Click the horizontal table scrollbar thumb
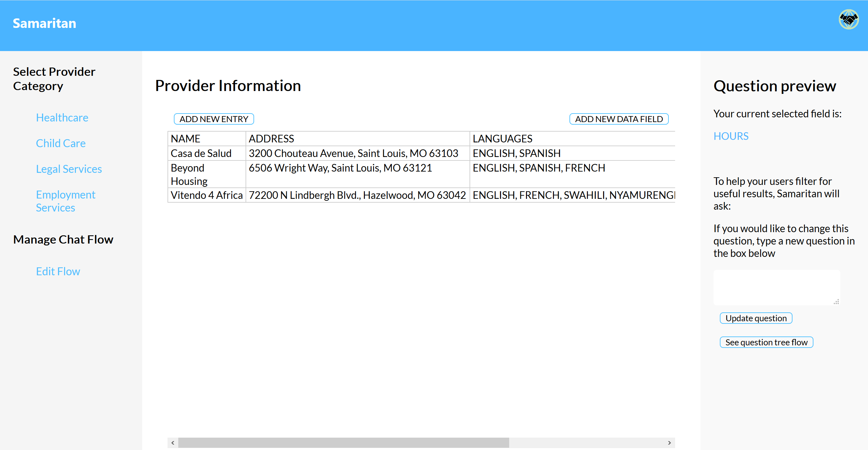Viewport: 868px width, 450px height. 343,443
